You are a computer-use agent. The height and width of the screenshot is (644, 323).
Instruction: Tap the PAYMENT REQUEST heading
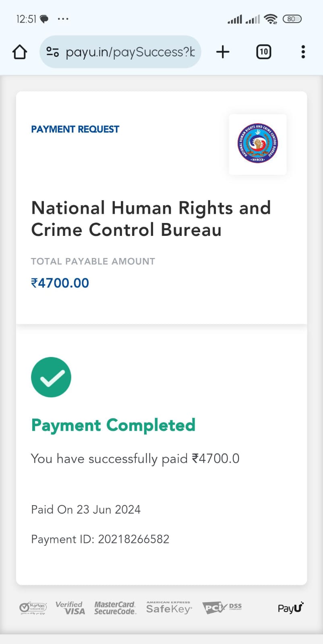(x=75, y=129)
